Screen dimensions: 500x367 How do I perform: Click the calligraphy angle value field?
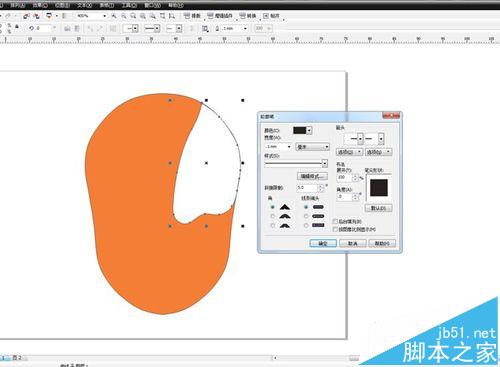tap(345, 197)
